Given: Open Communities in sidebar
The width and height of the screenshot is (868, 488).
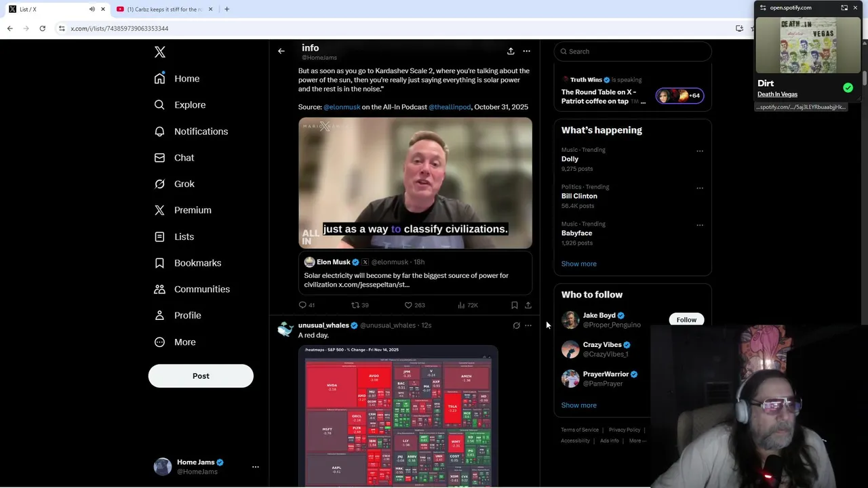Looking at the screenshot, I should coord(192,289).
